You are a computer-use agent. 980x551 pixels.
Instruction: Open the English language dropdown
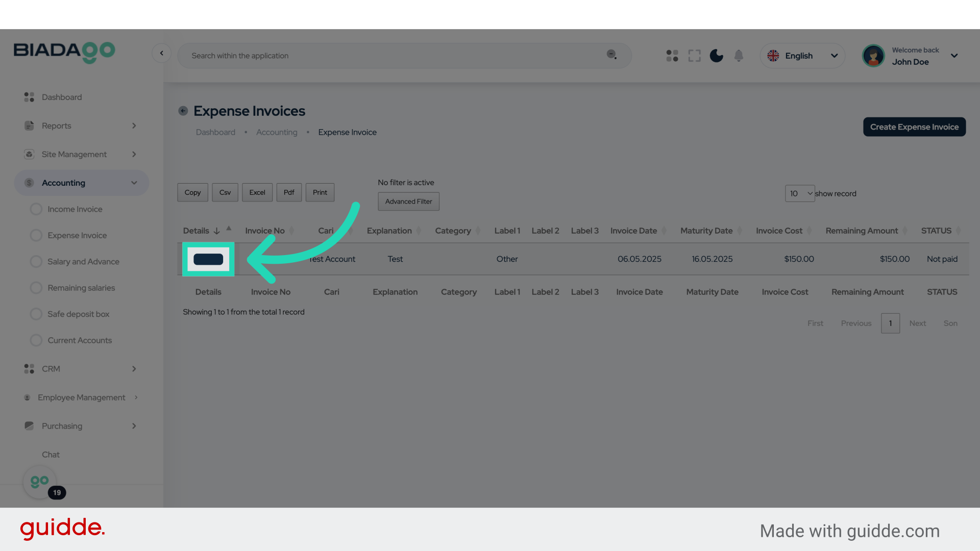[802, 56]
